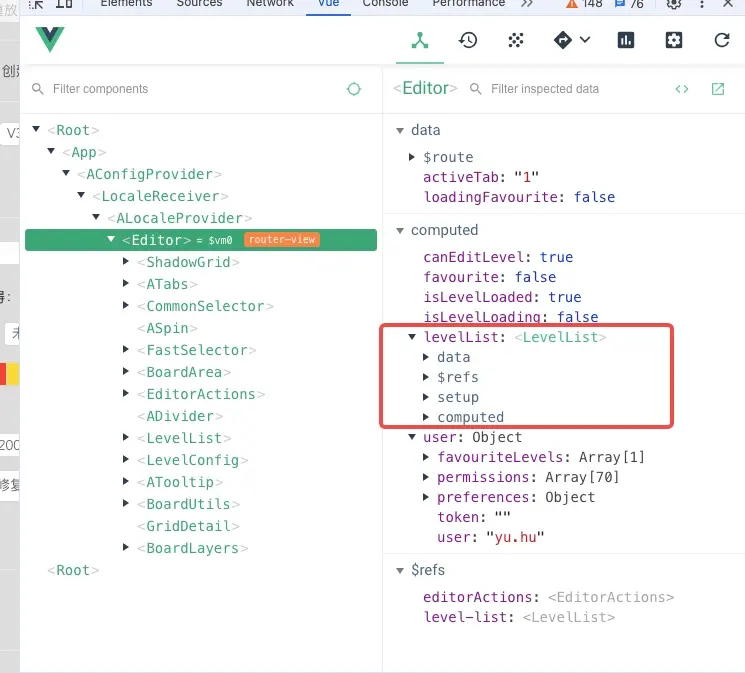Click the inspect DOM code brackets icon
The height and width of the screenshot is (673, 745).
pyautogui.click(x=682, y=89)
